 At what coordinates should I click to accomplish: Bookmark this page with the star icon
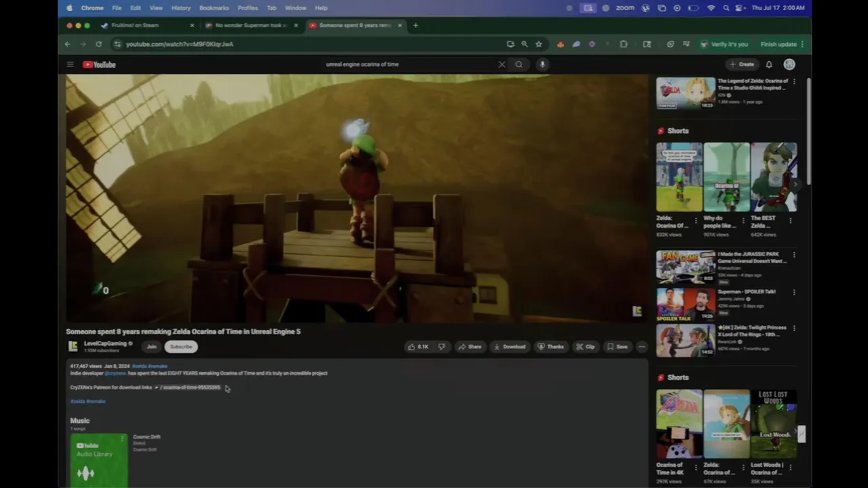coord(538,44)
